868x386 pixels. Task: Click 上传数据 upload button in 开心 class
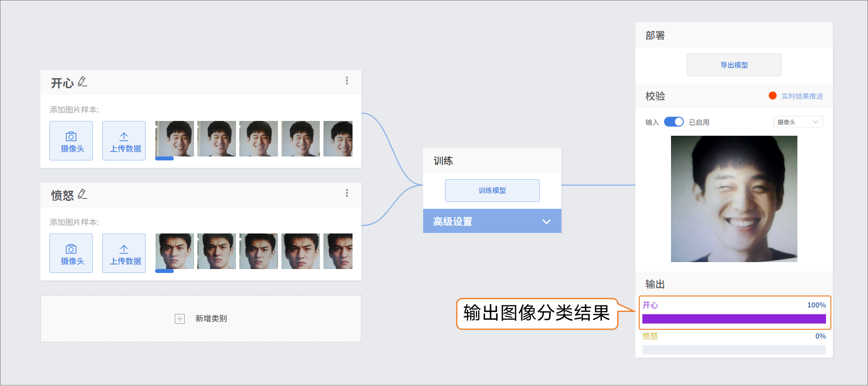[x=124, y=141]
